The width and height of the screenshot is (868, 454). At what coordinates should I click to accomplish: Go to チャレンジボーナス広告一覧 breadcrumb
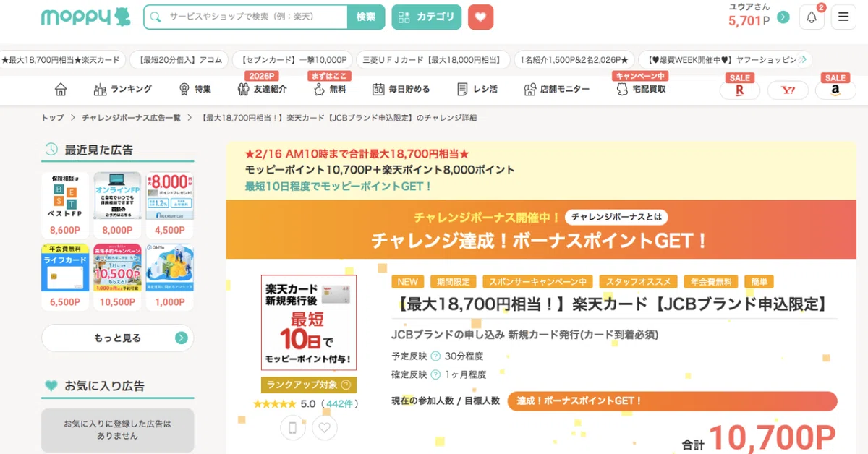click(x=131, y=118)
